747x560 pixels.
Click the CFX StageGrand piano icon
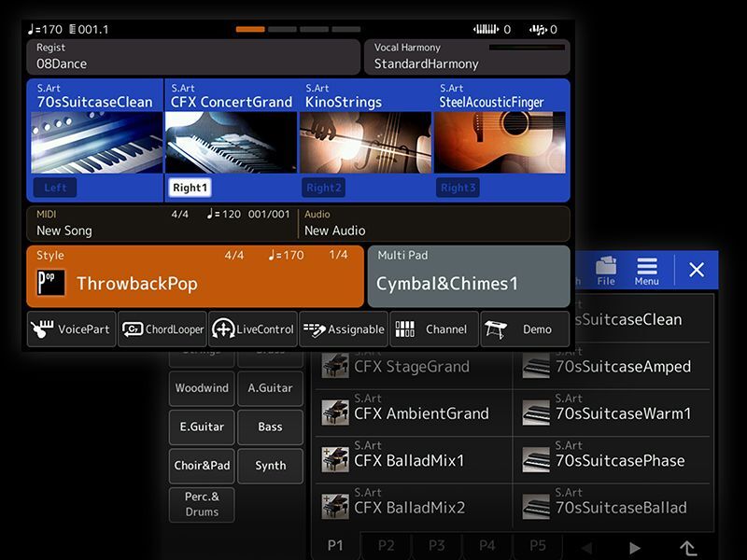pyautogui.click(x=335, y=366)
